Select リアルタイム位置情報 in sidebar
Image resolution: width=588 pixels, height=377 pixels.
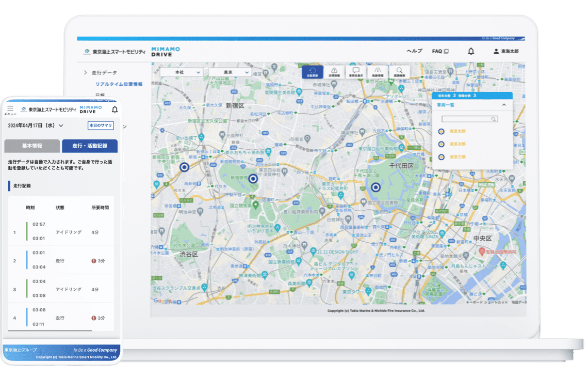point(119,84)
